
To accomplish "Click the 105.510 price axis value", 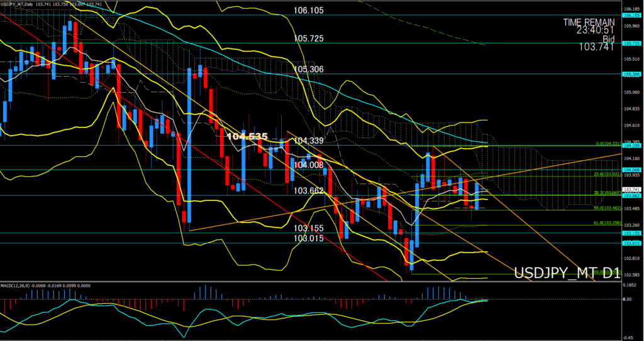I will tap(633, 58).
